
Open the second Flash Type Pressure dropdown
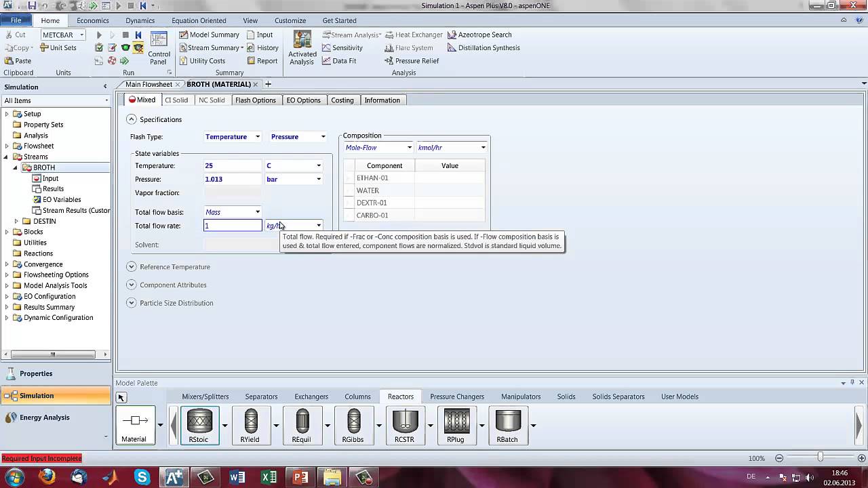pyautogui.click(x=323, y=137)
